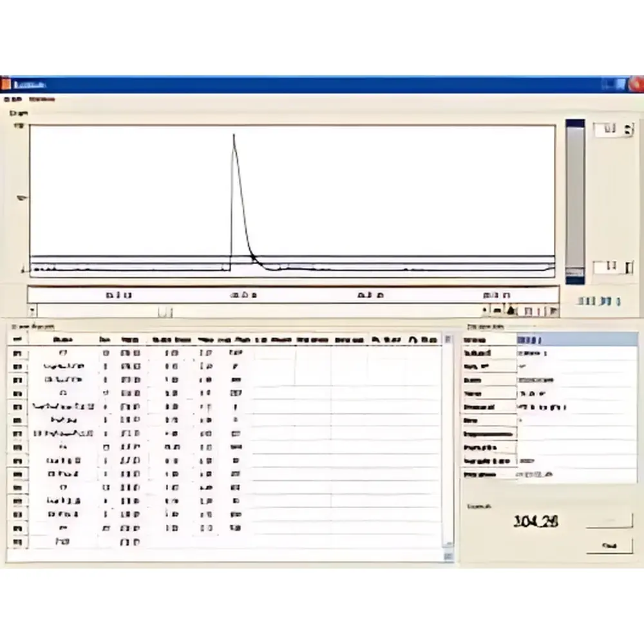Click the vertical gray slider beside the graph
Screen dimensions: 644x644
coord(575,200)
